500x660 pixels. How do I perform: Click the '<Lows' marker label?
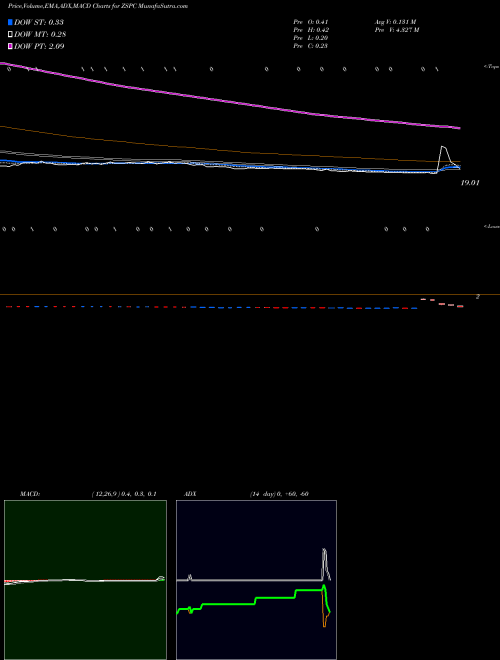pos(492,226)
